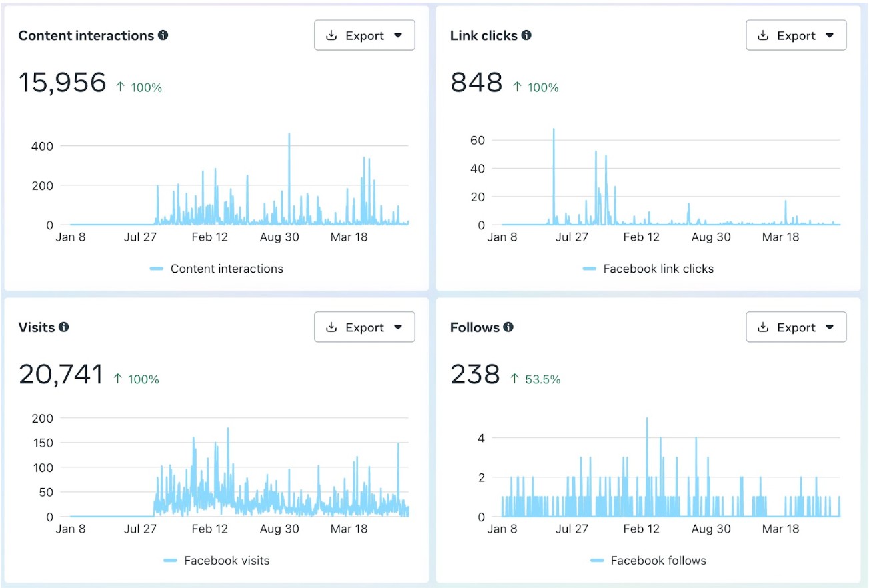Viewport: 869px width, 588px height.
Task: Click the Export label in the Visits card
Action: click(x=365, y=327)
